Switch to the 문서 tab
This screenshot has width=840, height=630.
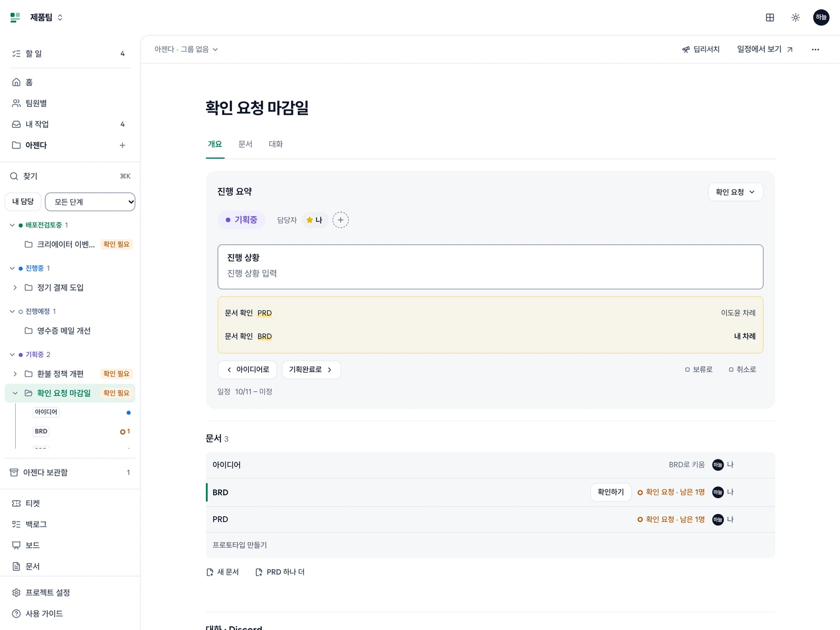[246, 144]
